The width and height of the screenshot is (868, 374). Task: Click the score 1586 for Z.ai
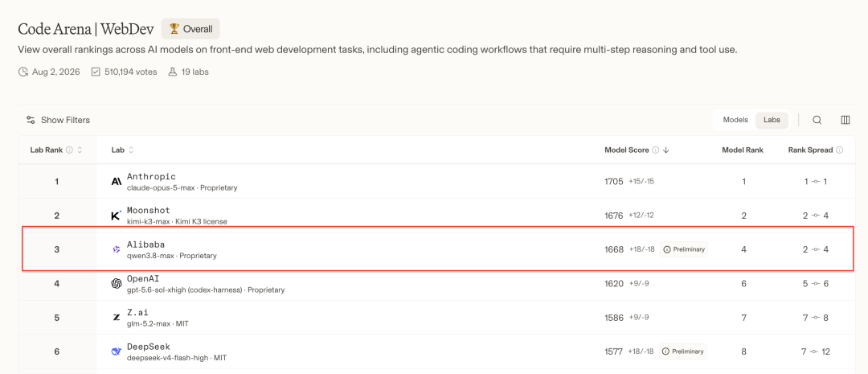coord(614,318)
